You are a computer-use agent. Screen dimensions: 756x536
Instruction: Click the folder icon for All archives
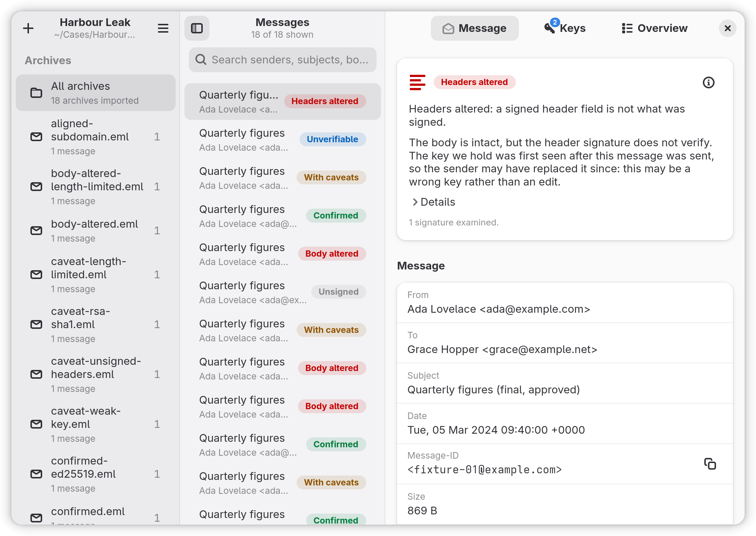pos(36,93)
